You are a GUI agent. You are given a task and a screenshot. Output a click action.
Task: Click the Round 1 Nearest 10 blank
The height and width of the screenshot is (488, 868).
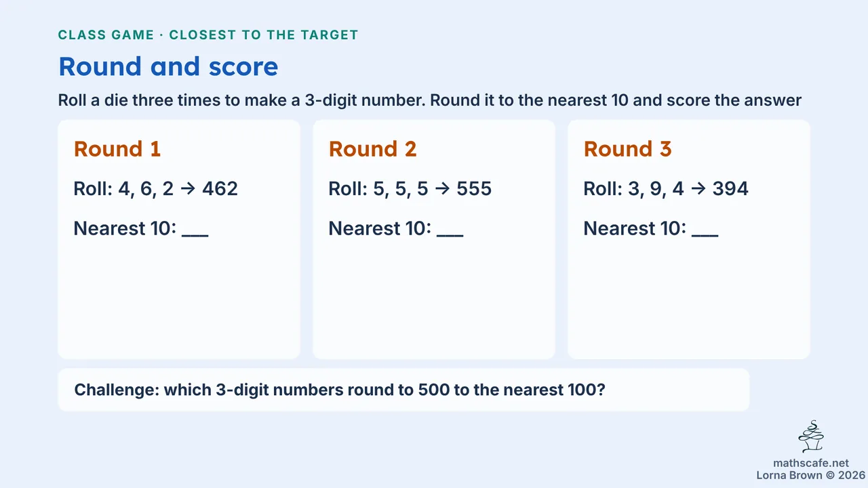[x=195, y=229]
